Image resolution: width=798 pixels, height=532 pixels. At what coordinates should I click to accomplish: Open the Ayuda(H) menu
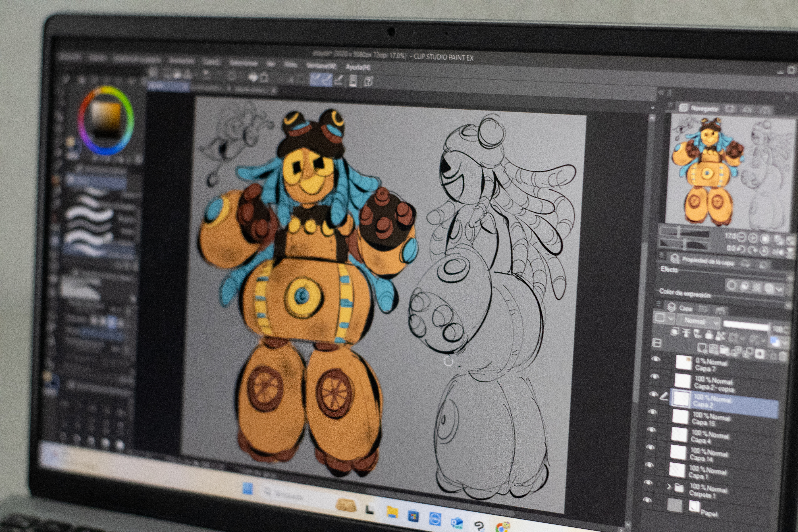(358, 68)
